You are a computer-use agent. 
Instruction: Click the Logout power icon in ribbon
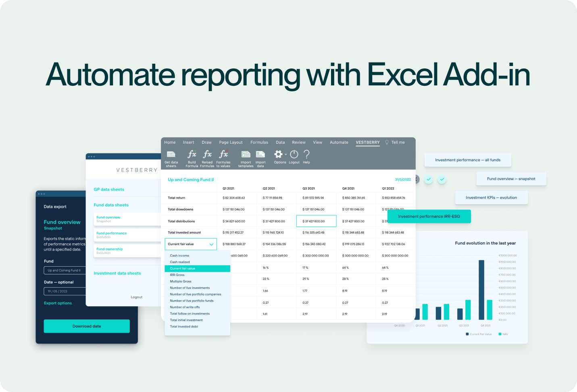click(294, 154)
